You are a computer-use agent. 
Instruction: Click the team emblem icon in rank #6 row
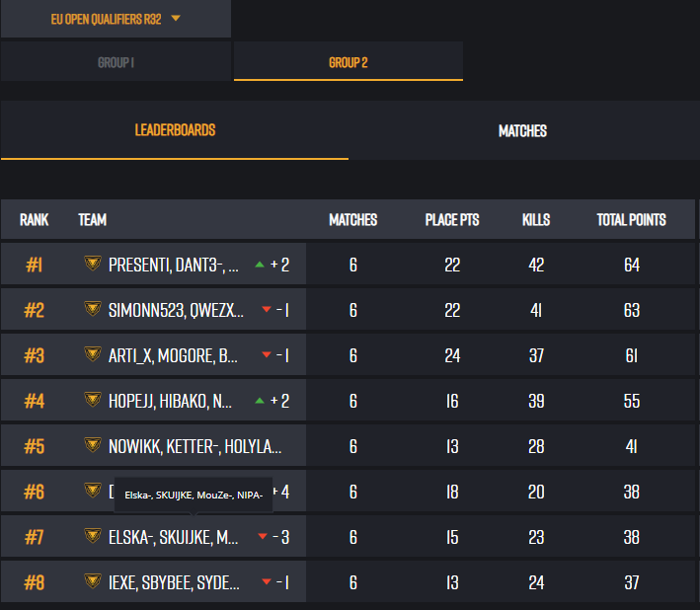(x=93, y=491)
